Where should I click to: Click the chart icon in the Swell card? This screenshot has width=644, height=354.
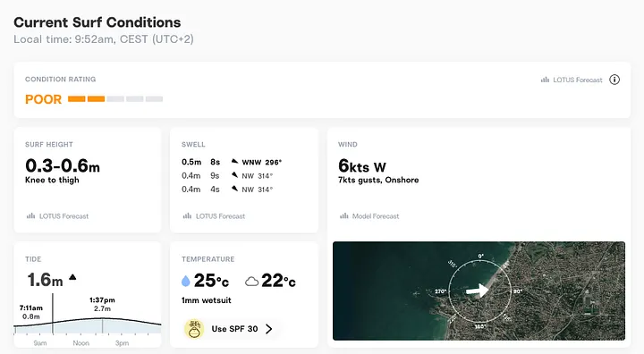[187, 216]
